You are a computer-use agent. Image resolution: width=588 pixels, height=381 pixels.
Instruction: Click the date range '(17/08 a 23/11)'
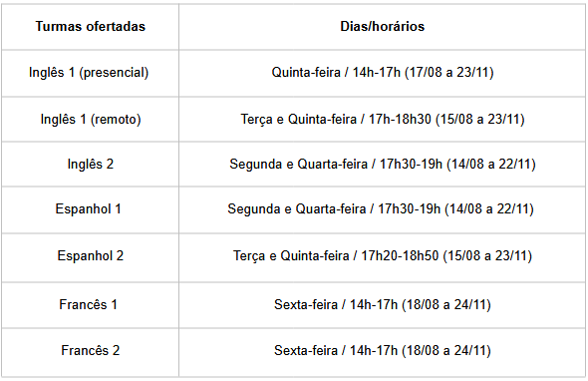(x=448, y=73)
